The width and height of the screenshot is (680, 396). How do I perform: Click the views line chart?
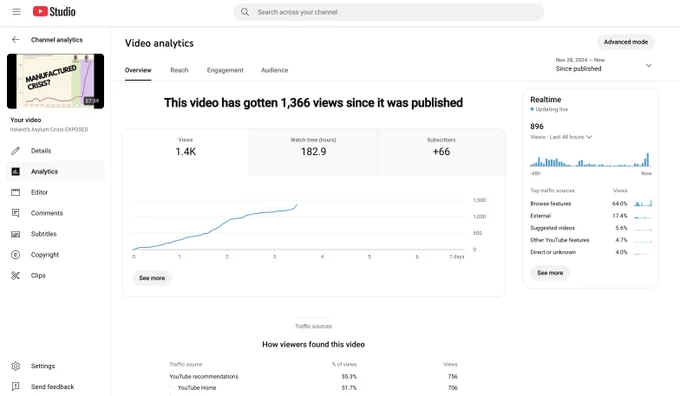[298, 226]
